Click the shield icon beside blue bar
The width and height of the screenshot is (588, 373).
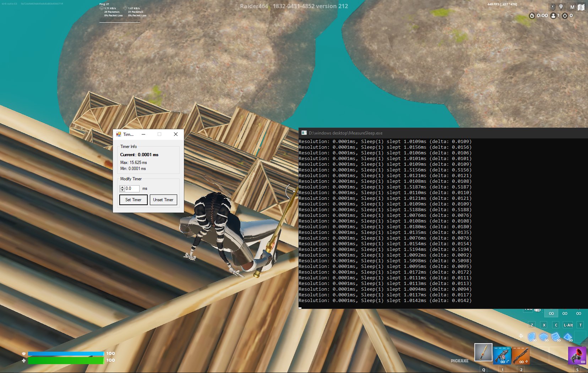24,353
